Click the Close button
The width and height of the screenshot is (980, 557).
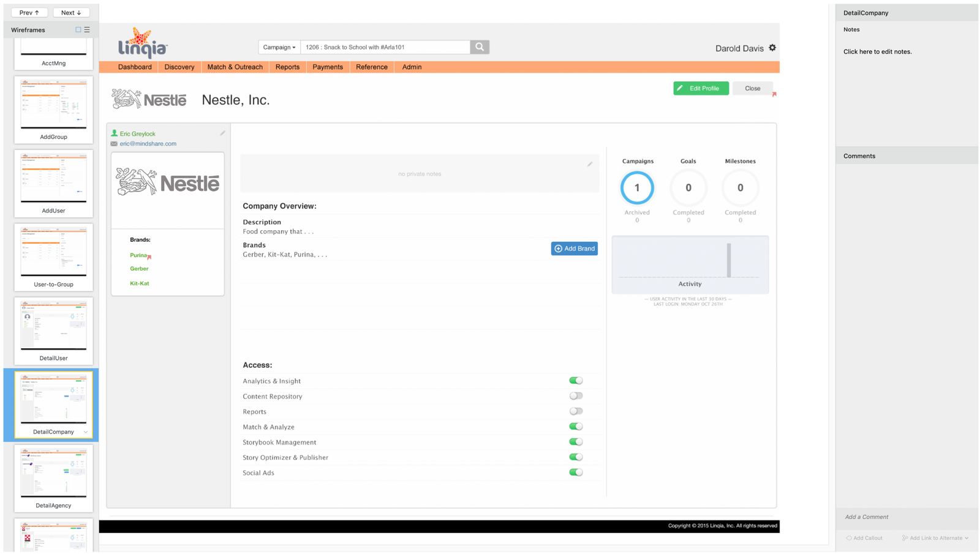(752, 88)
